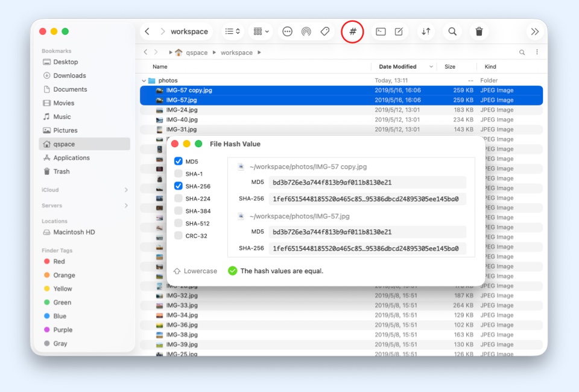Viewport: 579px width, 392px height.
Task: Open the more actions ellipsis icon
Action: [x=287, y=31]
